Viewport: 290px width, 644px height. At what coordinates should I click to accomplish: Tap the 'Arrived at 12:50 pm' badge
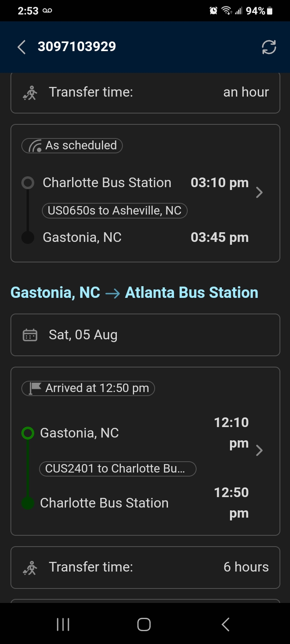pyautogui.click(x=89, y=388)
